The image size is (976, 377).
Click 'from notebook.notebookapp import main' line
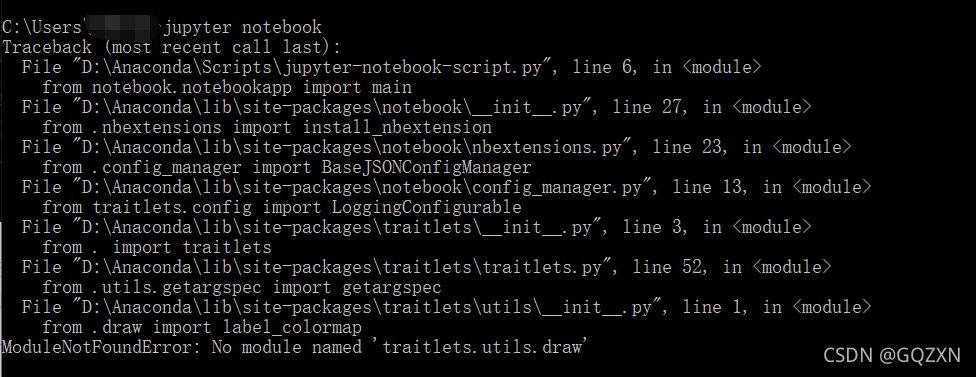[227, 87]
